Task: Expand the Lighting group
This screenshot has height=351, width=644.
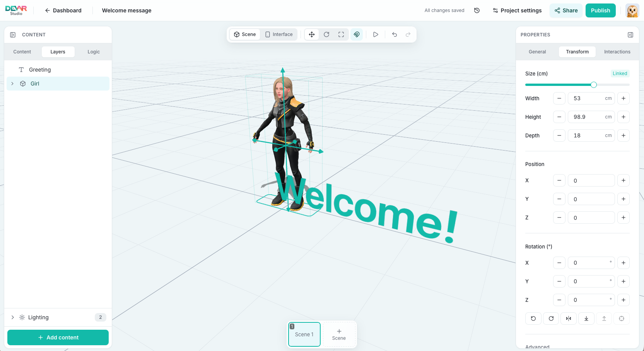Action: [12, 317]
